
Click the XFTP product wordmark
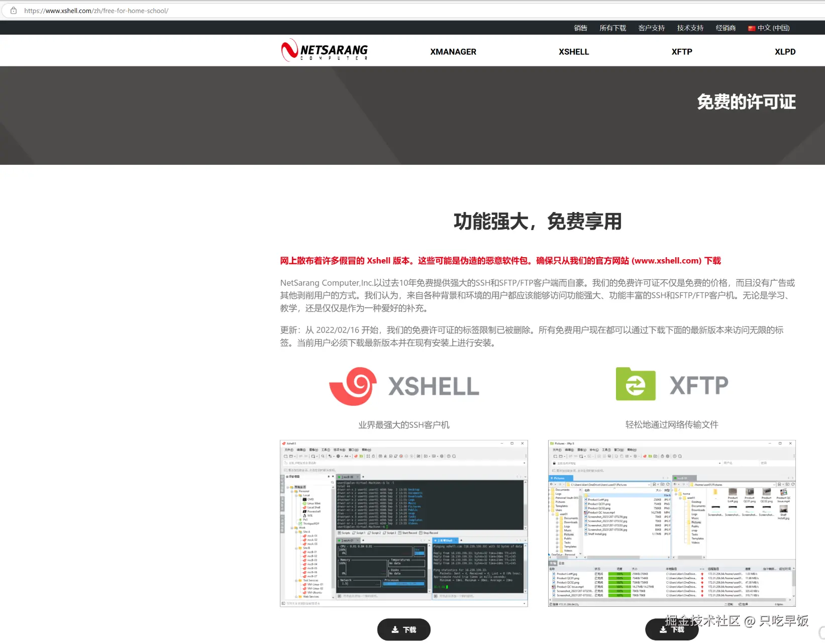tap(699, 385)
